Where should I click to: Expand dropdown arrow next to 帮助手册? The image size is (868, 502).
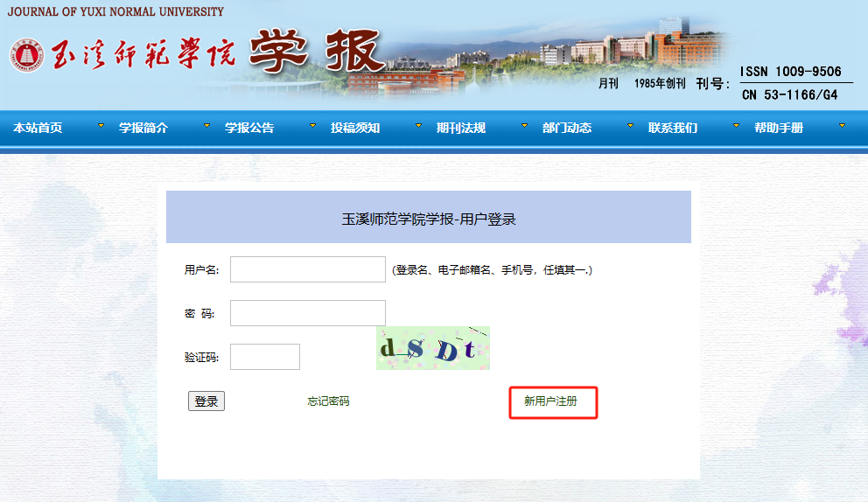click(x=842, y=126)
